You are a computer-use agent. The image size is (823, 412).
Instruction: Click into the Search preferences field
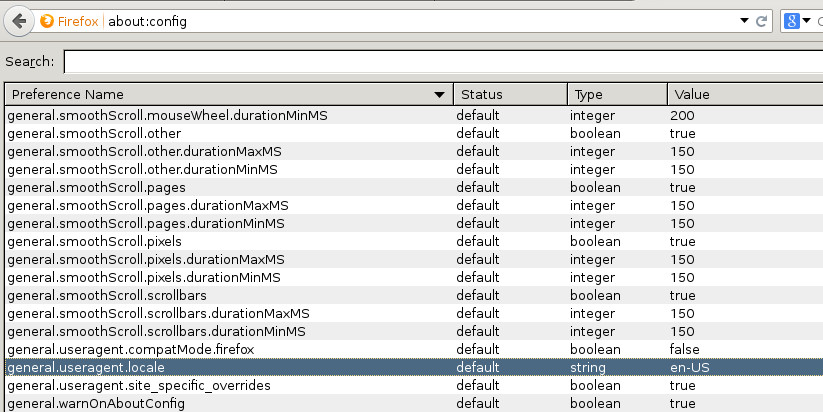pyautogui.click(x=444, y=61)
